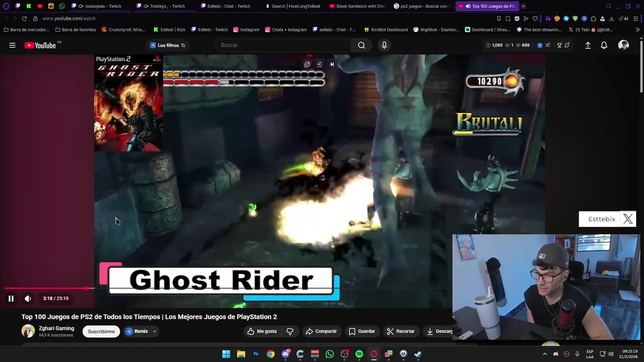Open a new browser tab

pyautogui.click(x=523, y=6)
